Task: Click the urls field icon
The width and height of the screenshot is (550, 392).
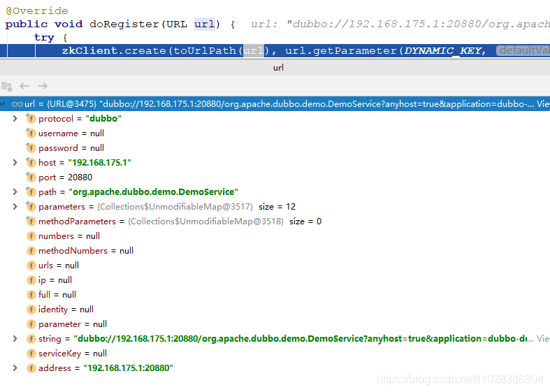Action: coord(31,266)
